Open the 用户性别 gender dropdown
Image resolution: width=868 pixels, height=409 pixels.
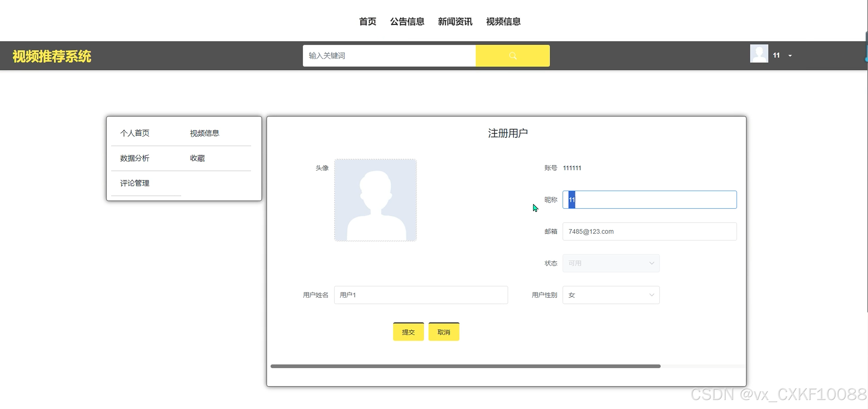[611, 295]
